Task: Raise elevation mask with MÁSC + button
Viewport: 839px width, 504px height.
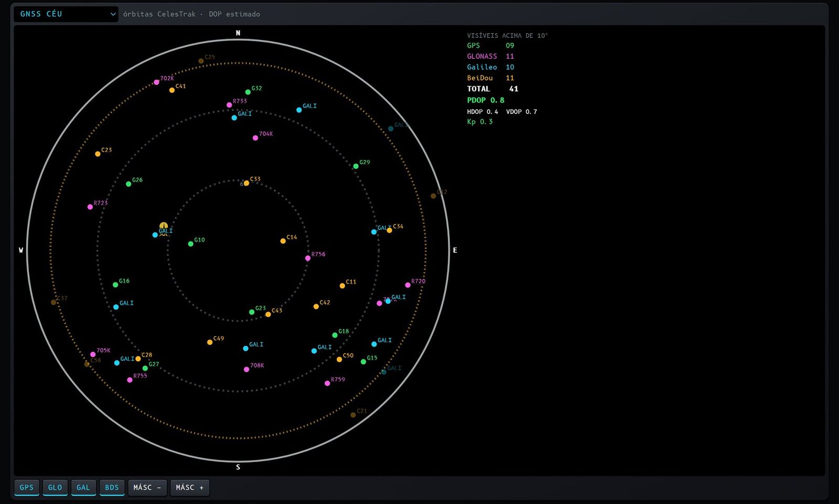Action: click(190, 488)
